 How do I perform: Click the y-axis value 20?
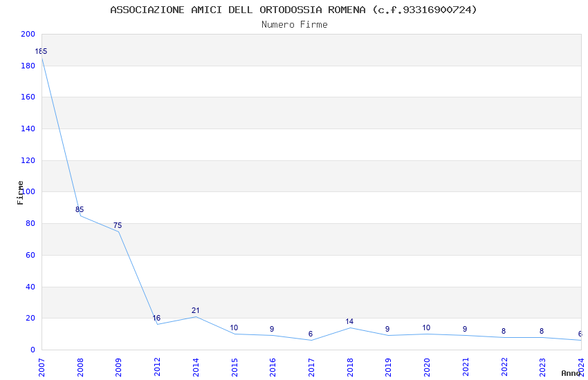tap(30, 319)
